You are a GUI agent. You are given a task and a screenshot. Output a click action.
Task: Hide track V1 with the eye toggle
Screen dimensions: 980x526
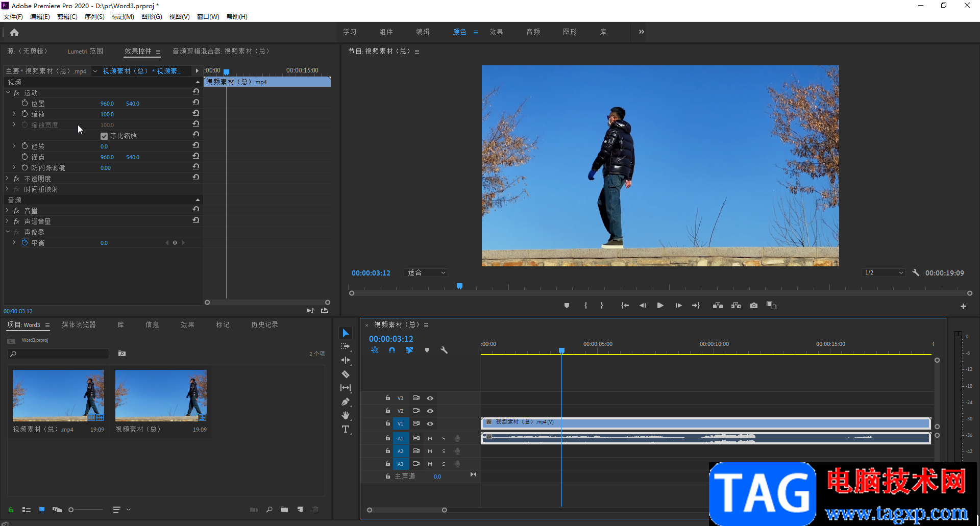(430, 423)
